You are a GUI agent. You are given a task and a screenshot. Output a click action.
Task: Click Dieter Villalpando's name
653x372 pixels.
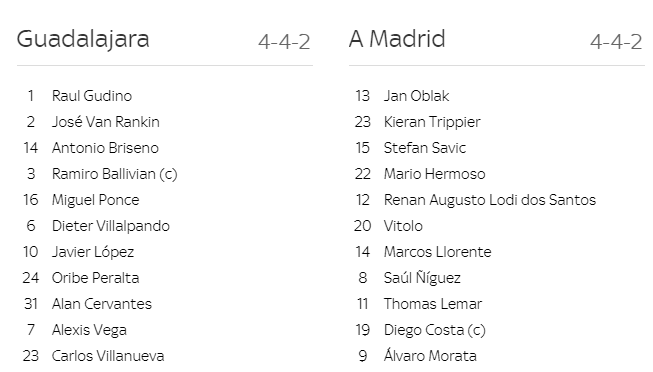tap(111, 226)
